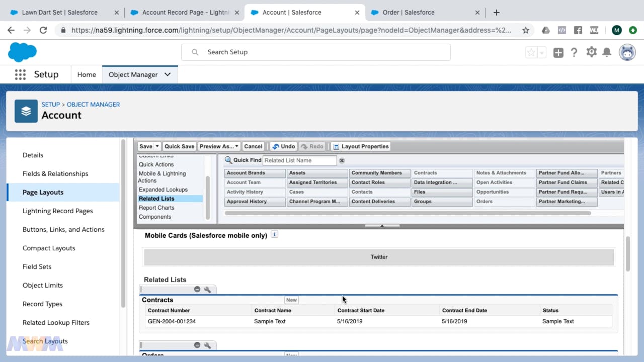Image resolution: width=644 pixels, height=362 pixels.
Task: Remove the Contracts related list
Action: click(x=197, y=290)
